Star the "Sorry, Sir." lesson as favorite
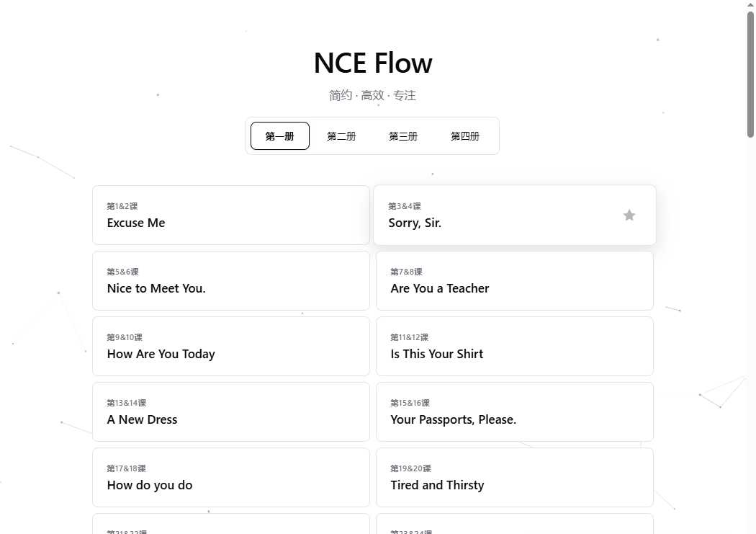Screen dimensions: 756x534 pos(629,215)
